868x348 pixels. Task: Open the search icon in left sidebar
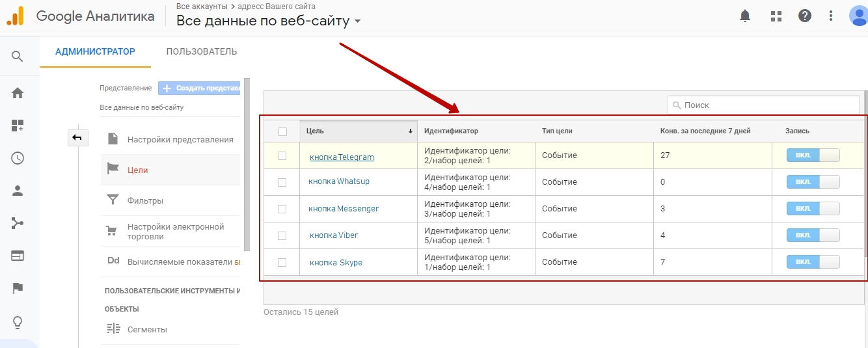(x=18, y=56)
